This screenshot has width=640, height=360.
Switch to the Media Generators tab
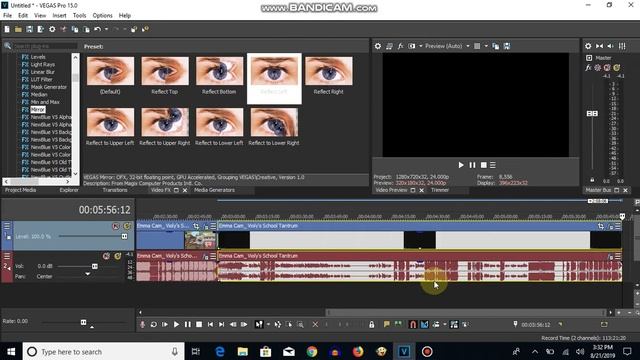[214, 190]
